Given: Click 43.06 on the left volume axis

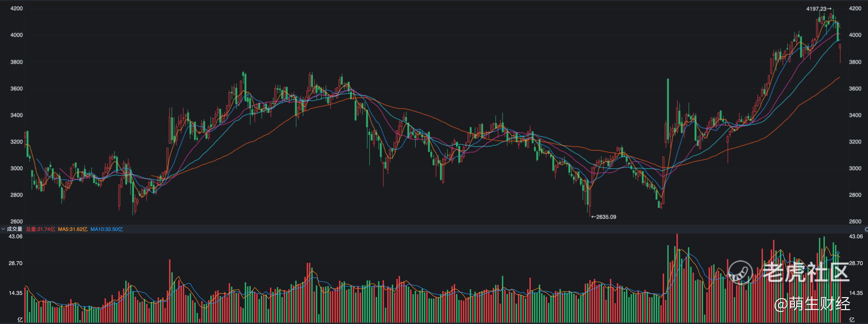Looking at the screenshot, I should click(x=16, y=236).
